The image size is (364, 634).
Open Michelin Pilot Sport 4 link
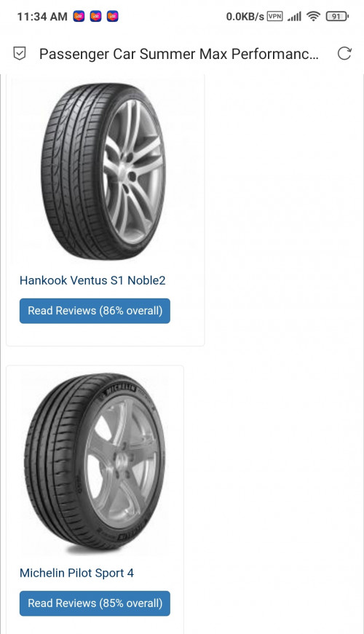tap(77, 573)
